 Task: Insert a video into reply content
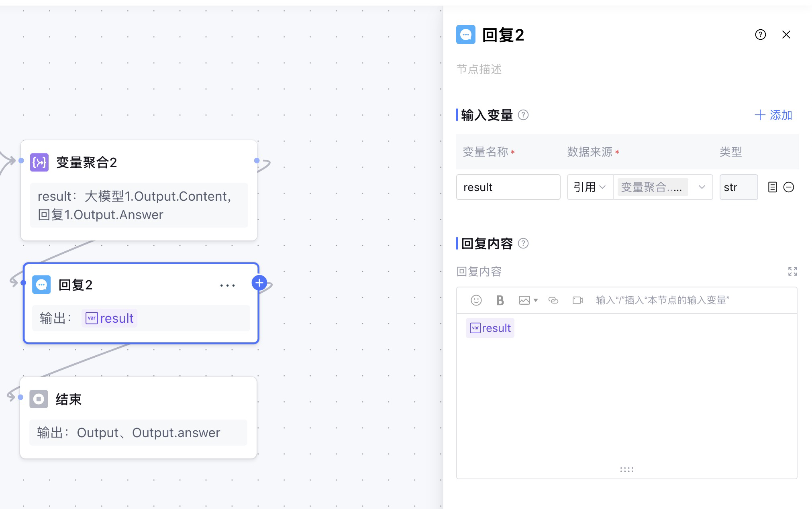click(x=577, y=300)
